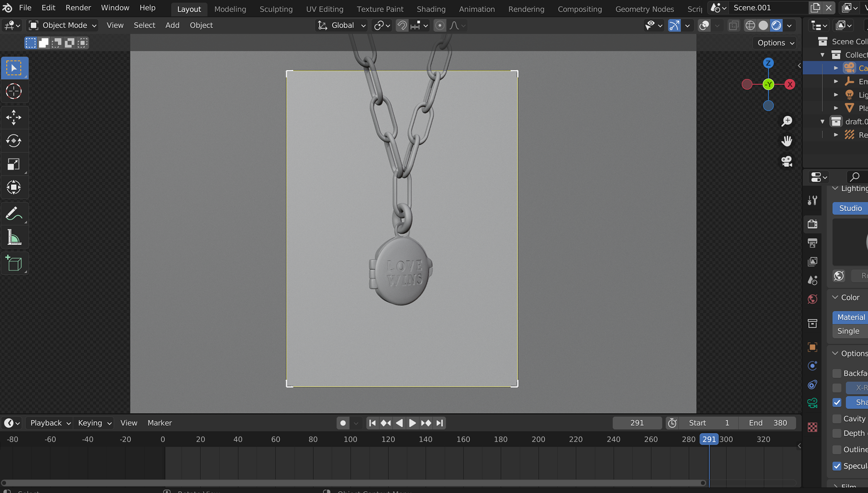Disable the Specular lighting checkbox

(837, 466)
